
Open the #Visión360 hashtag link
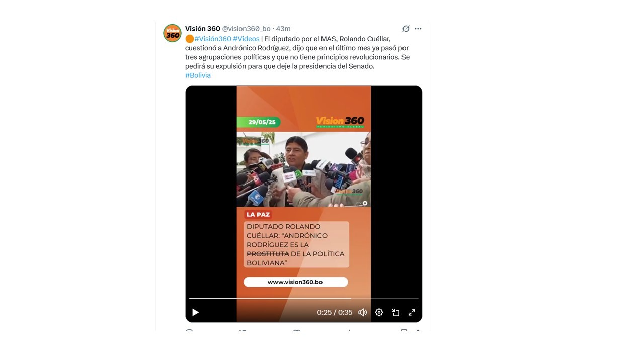pyautogui.click(x=213, y=39)
